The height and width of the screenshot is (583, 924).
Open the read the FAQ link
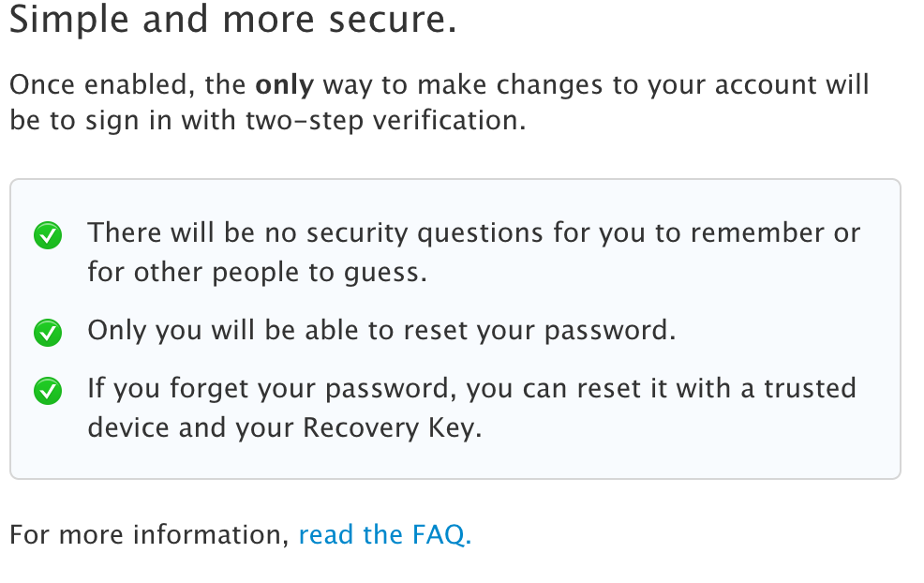pos(384,535)
